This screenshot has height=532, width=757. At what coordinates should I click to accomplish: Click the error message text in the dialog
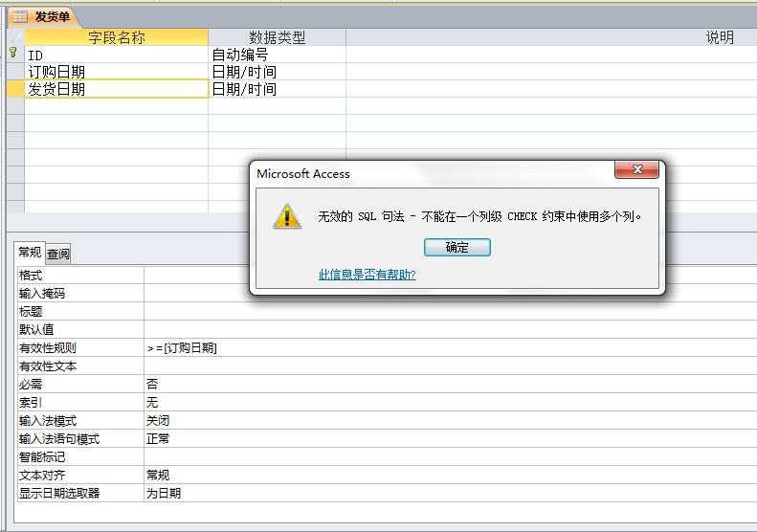(479, 216)
